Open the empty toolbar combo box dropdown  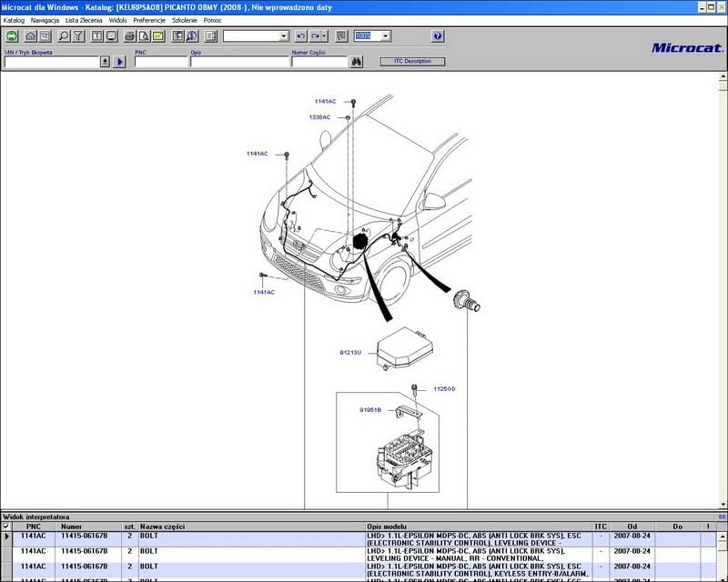tap(284, 36)
